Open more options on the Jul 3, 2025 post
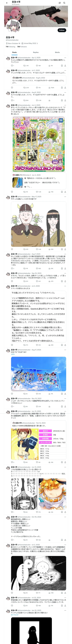The height and width of the screenshot is (644, 72). tap(65, 71)
